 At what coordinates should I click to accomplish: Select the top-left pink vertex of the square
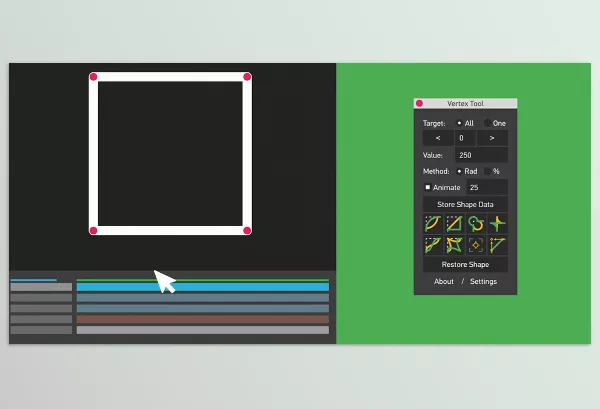pos(93,77)
